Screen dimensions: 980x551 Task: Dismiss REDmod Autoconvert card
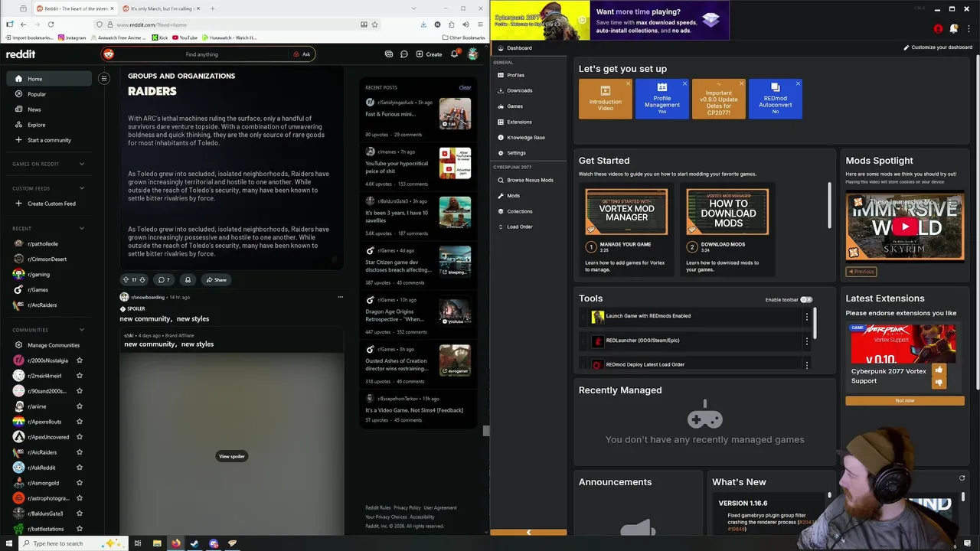tap(798, 83)
